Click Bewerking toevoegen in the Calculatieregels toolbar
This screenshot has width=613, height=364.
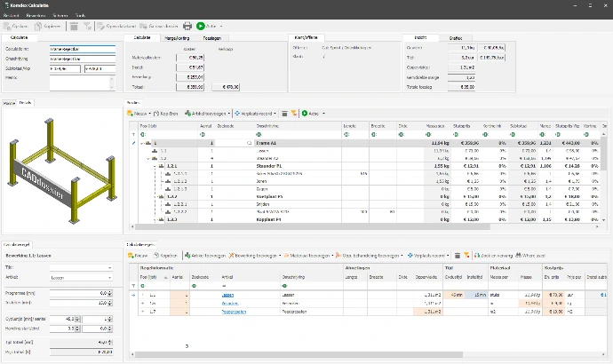[x=251, y=255]
